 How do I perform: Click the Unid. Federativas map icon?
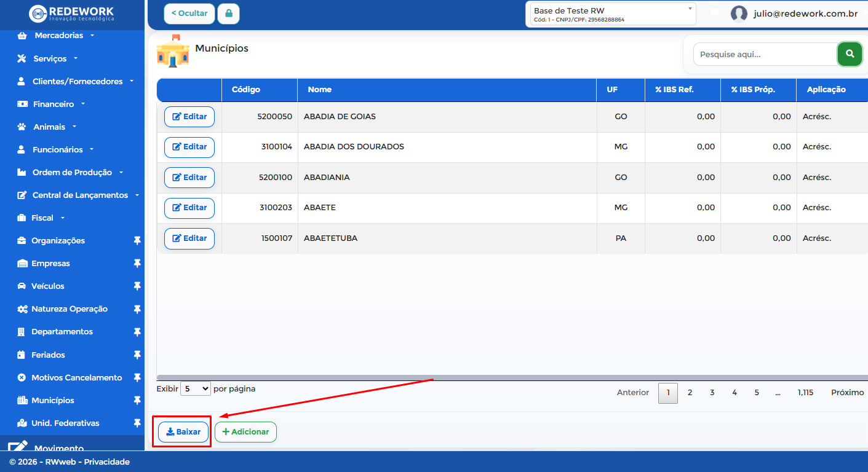(22, 423)
